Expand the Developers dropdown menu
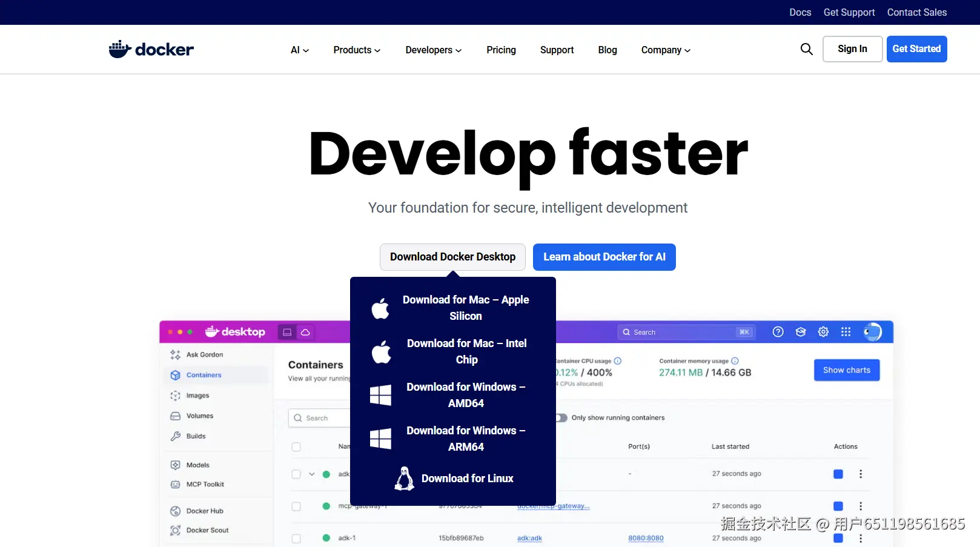The width and height of the screenshot is (980, 547). [x=434, y=50]
